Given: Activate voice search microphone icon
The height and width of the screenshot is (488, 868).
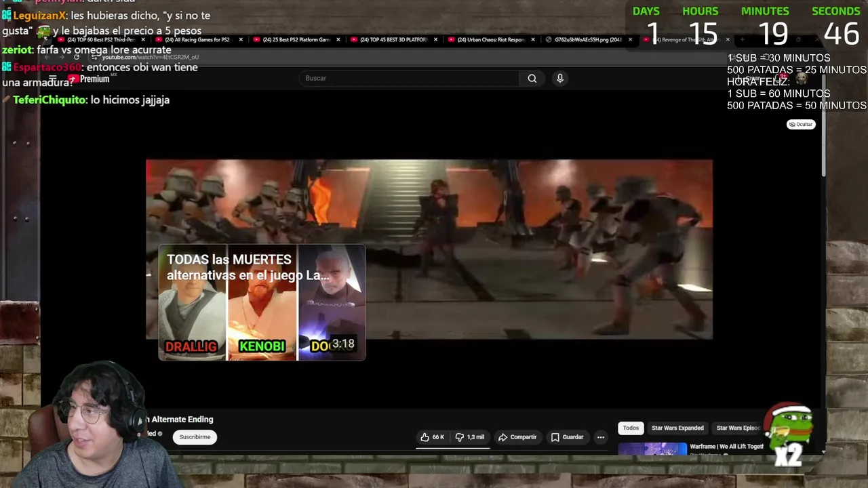Looking at the screenshot, I should click(x=560, y=78).
